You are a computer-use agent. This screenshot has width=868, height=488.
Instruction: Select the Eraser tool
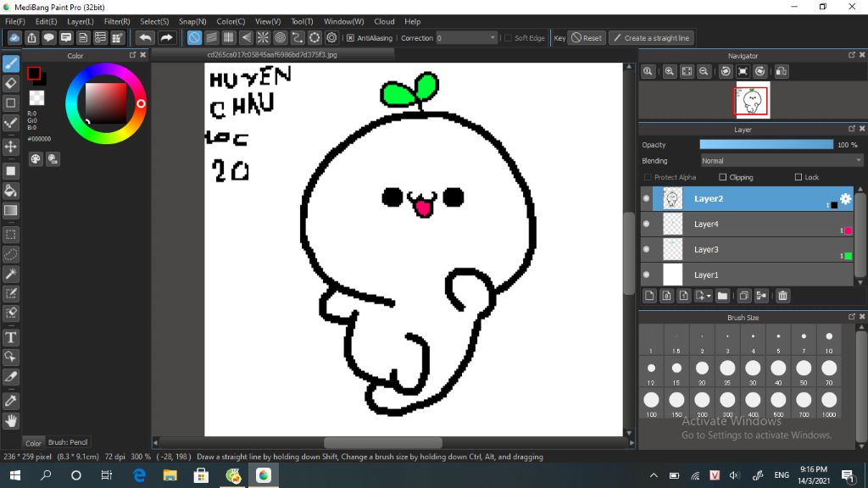[10, 83]
